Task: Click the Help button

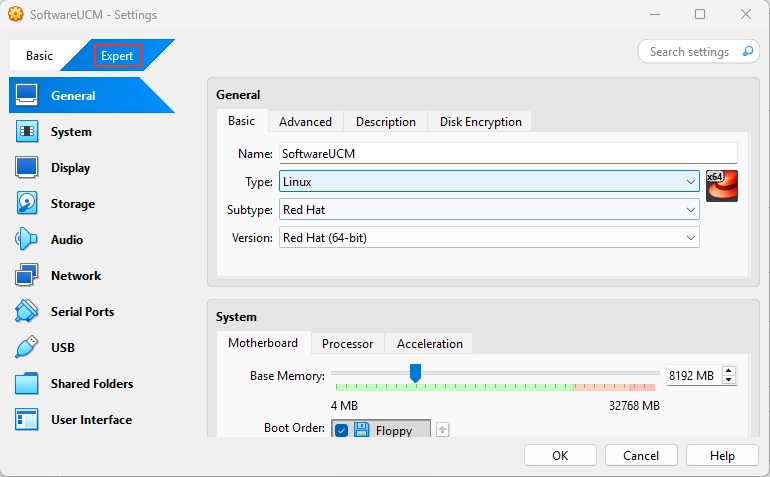Action: 722,455
